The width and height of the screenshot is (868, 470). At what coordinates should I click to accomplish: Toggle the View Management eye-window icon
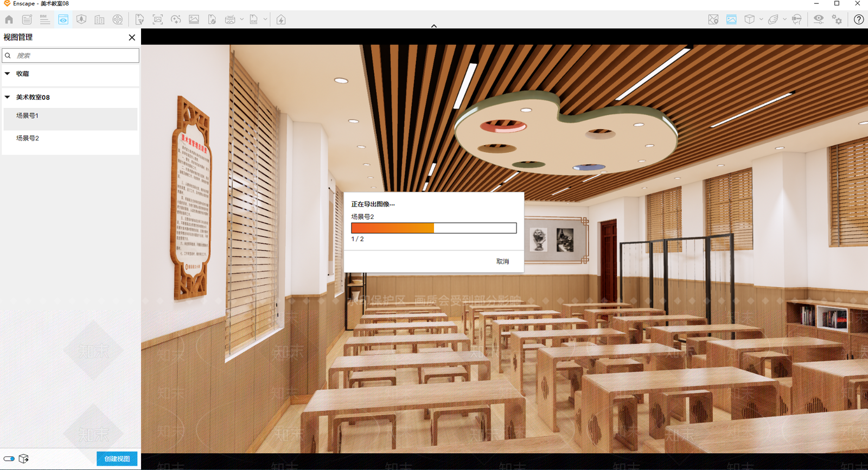click(x=63, y=20)
